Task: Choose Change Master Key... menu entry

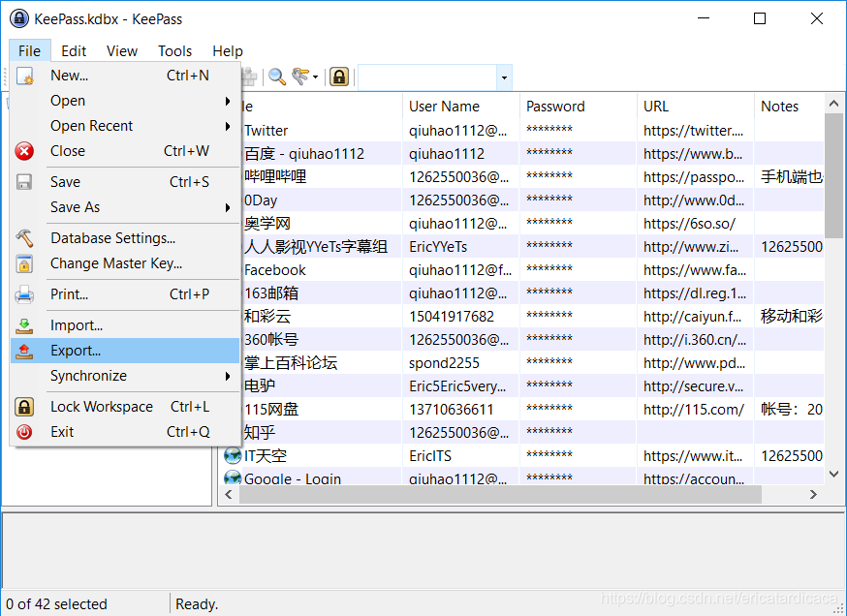Action: pyautogui.click(x=125, y=263)
